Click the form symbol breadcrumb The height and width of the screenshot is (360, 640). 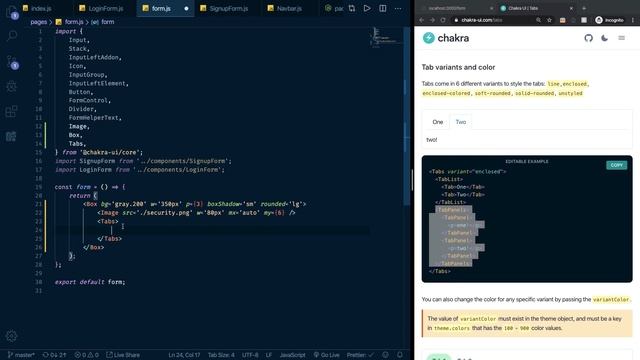(102, 22)
